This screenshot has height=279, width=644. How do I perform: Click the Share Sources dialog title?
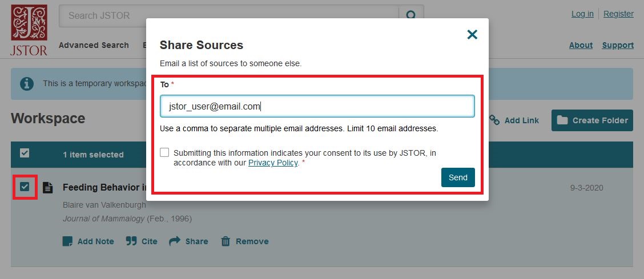click(x=201, y=45)
